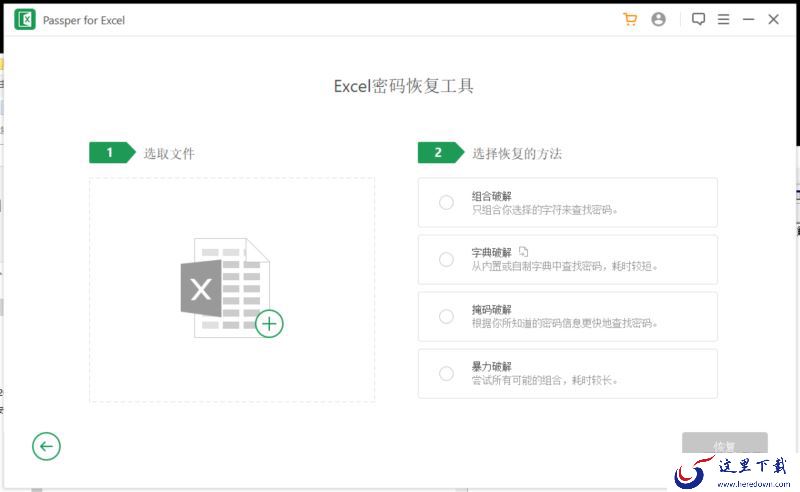Select the 组合破解 radio button
The image size is (800, 492).
pos(446,203)
